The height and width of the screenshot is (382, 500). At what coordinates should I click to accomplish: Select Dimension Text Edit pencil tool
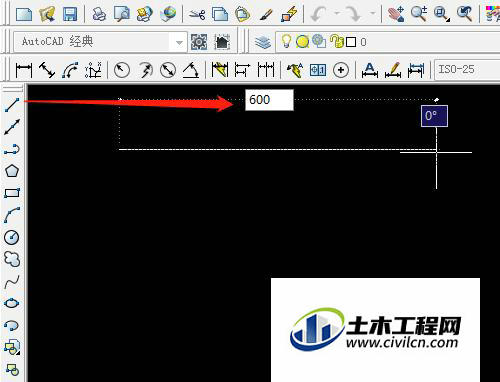pyautogui.click(x=393, y=70)
